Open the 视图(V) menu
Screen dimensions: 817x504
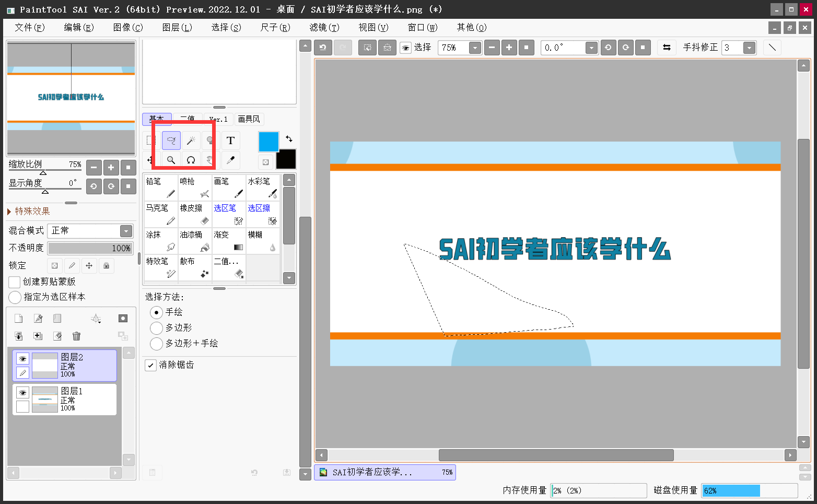374,27
